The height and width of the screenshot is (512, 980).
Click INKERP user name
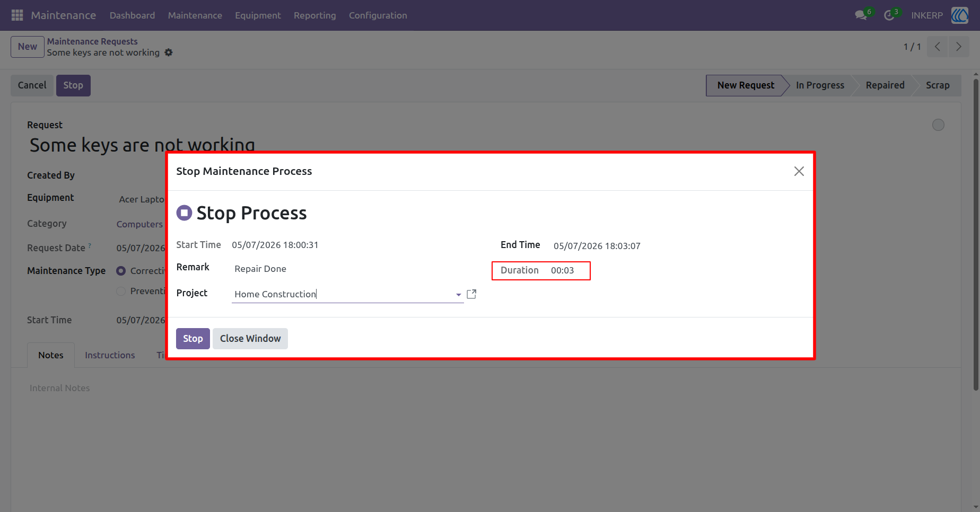(x=927, y=15)
